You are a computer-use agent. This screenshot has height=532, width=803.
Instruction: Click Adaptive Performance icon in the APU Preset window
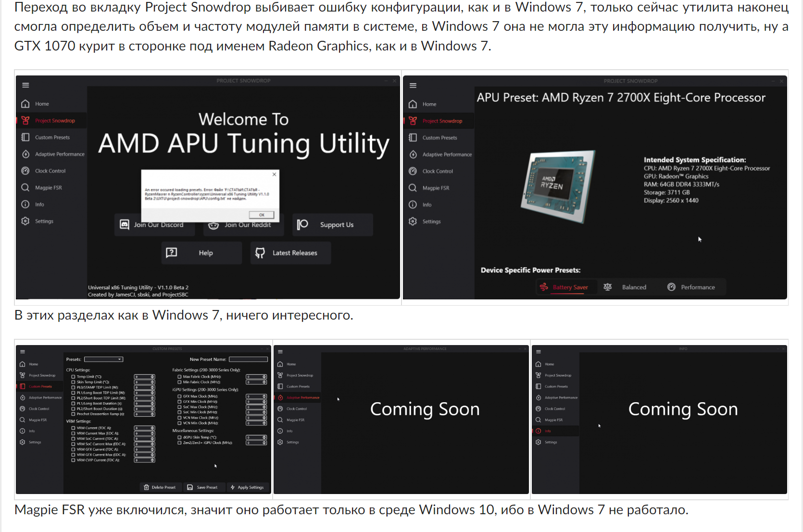point(413,154)
